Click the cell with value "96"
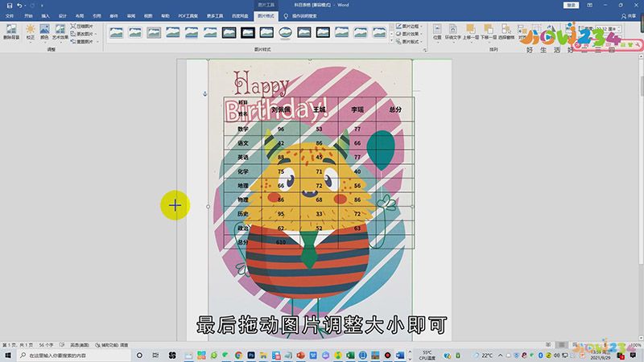This screenshot has height=362, width=644. [x=281, y=129]
